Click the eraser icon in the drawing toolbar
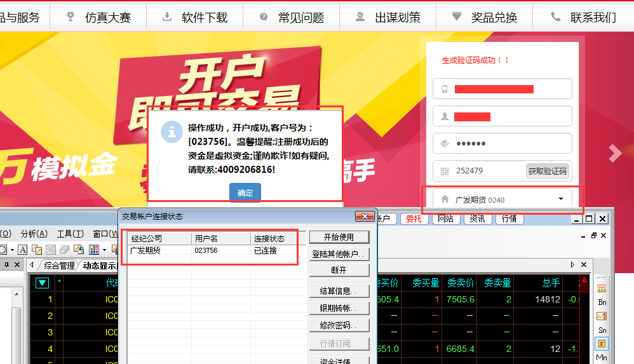Screen dimensions: 634x364 click(64, 250)
